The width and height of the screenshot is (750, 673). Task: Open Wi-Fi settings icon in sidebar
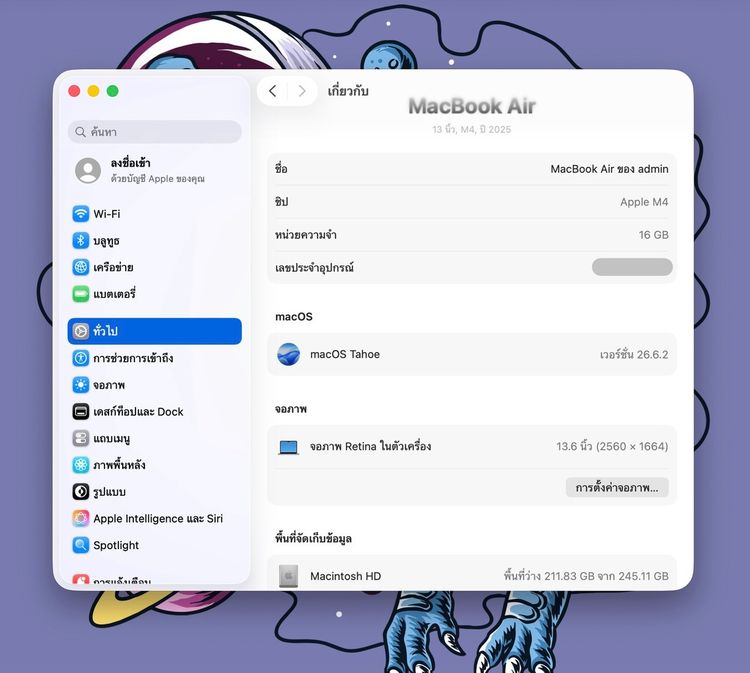click(x=80, y=213)
